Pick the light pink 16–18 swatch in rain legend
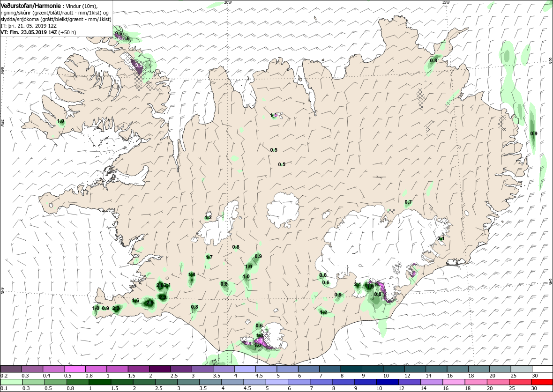Viewport: 553px width, 392px height. pyautogui.click(x=454, y=382)
